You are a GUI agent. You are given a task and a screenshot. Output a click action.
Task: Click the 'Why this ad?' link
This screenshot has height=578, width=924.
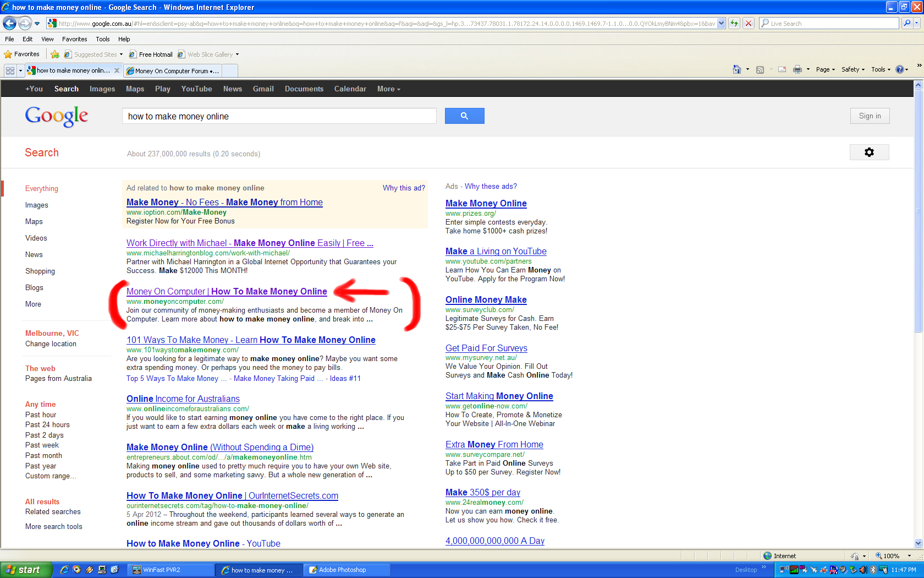pyautogui.click(x=404, y=188)
